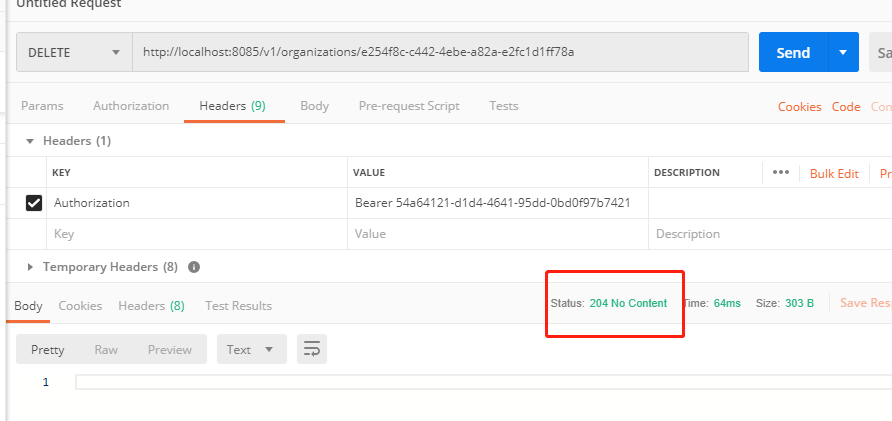Click the Authorization key cell
This screenshot has height=421, width=892.
[x=197, y=203]
